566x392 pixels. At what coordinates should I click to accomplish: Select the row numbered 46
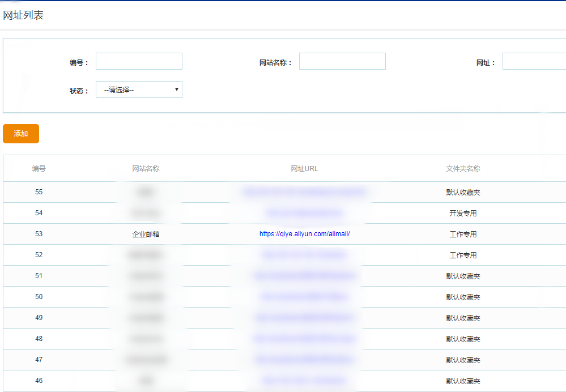[x=39, y=381]
